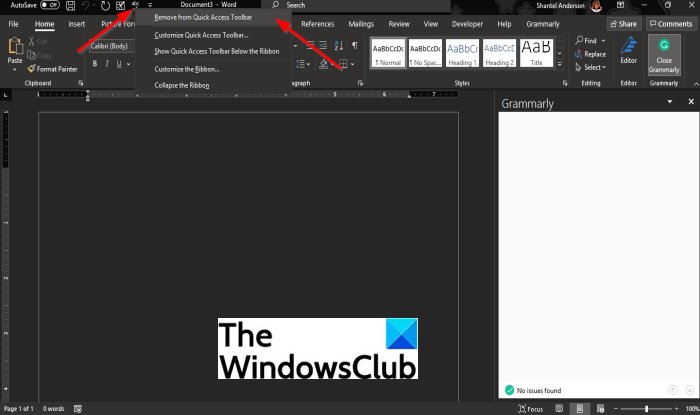Click the Close Grammarly button
Viewport: 700px width, 415px height.
pos(664,55)
